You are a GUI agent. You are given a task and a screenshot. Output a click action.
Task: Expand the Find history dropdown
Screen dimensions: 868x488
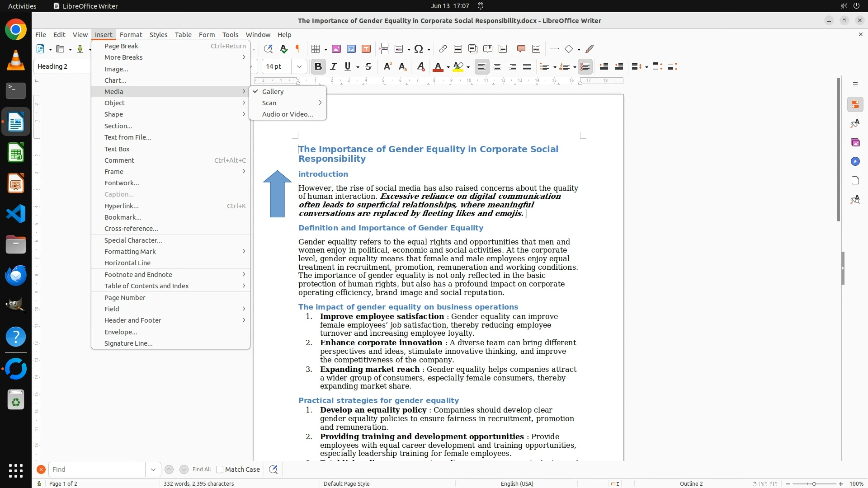tap(153, 469)
